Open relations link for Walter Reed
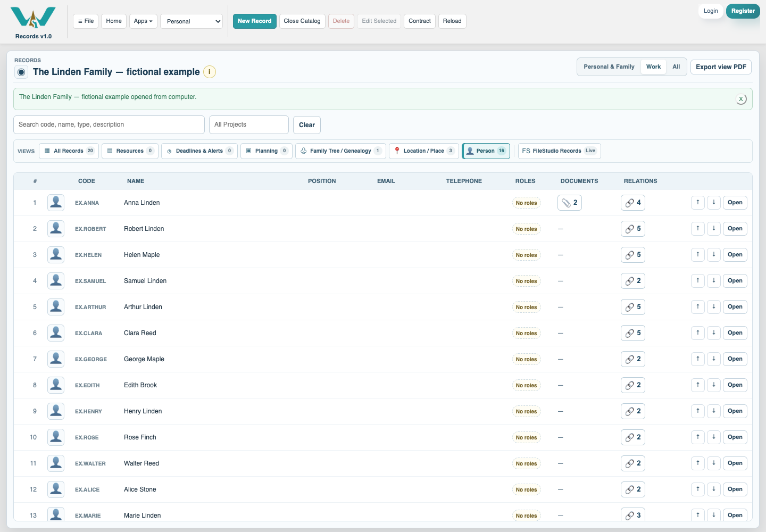Viewport: 766px width, 532px height. (632, 463)
